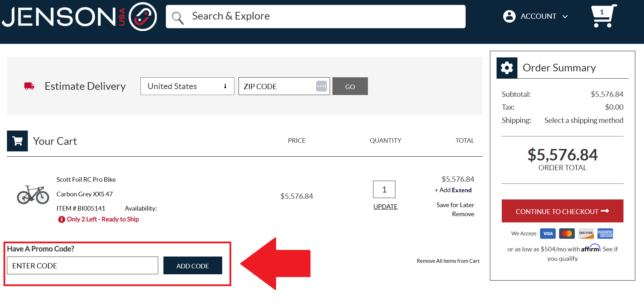Click the ZIP code autofill dots icon
644x307 pixels.
[x=321, y=86]
